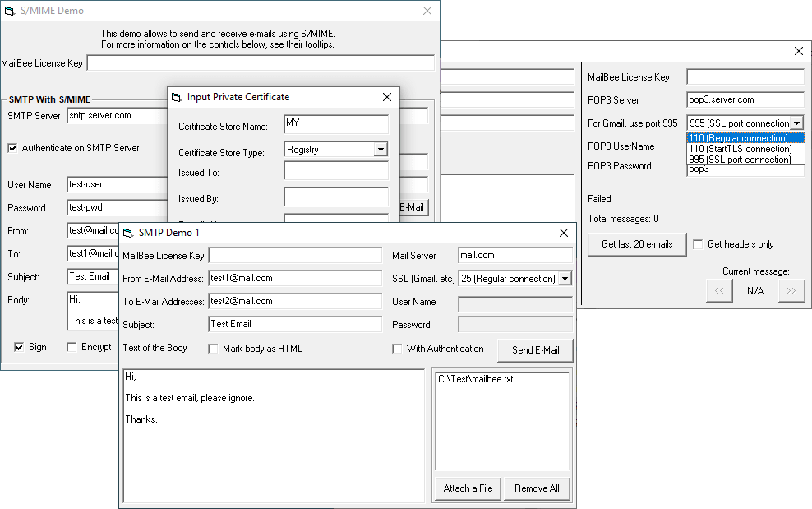Go to next message with >> button

click(792, 291)
